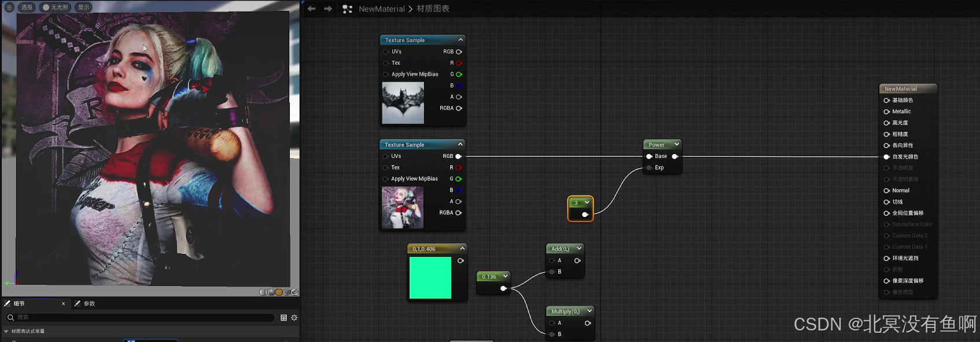Click the 自发光颜色 emissive color pin
This screenshot has width=980, height=342.
[x=886, y=157]
